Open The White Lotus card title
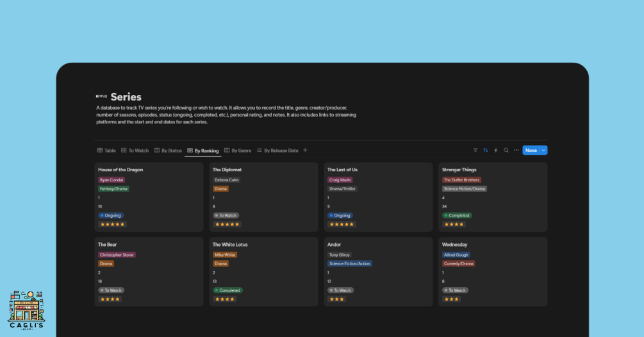This screenshot has height=337, width=644. (230, 244)
